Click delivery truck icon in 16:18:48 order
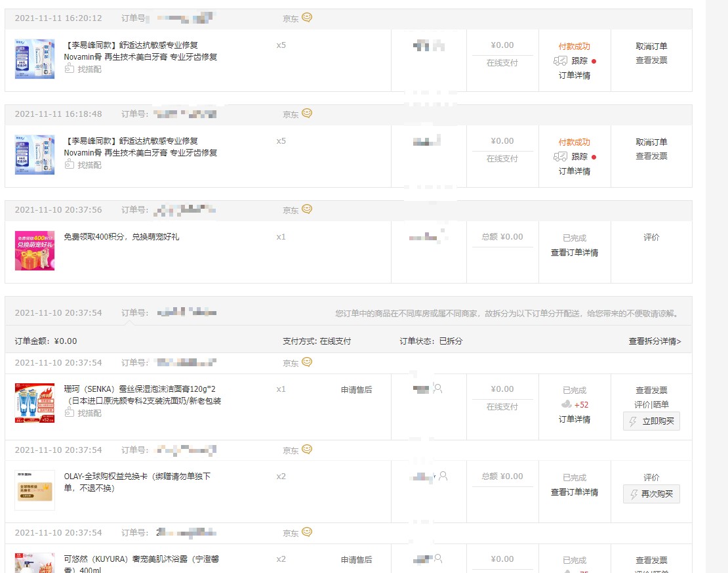728x573 pixels. (x=560, y=157)
